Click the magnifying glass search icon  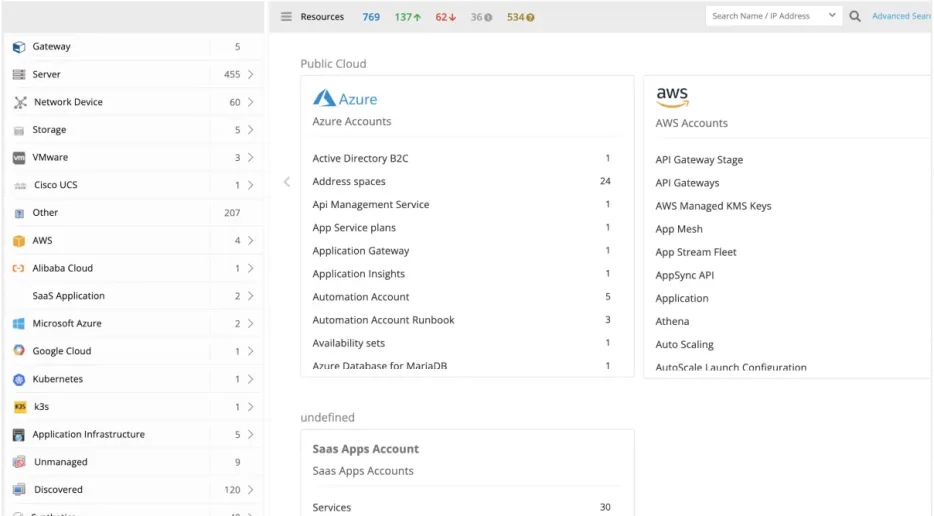pyautogui.click(x=855, y=17)
